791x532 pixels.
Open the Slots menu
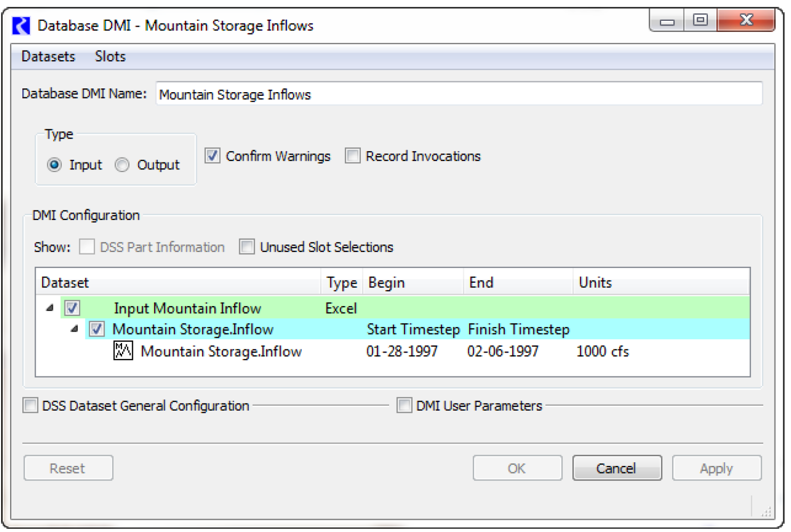pyautogui.click(x=110, y=56)
